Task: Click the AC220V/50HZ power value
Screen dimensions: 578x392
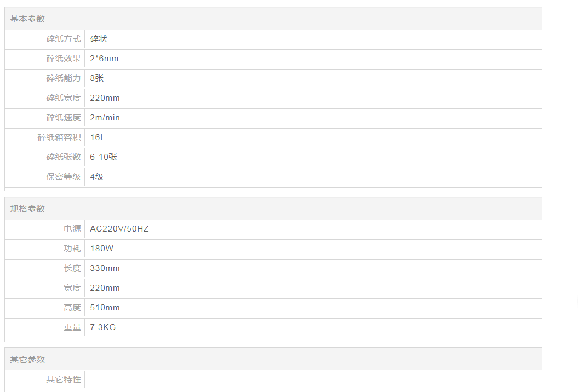Action: (x=119, y=229)
